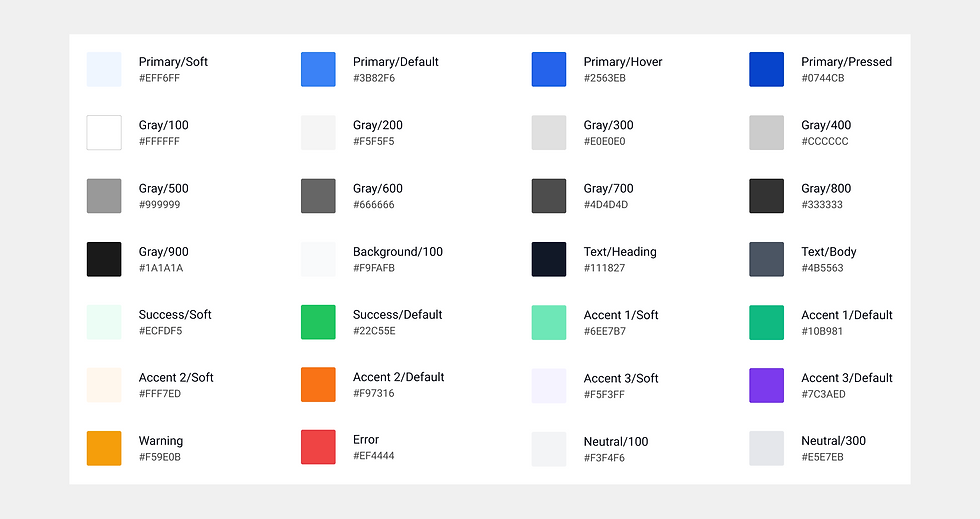Screen dimensions: 980x519
Task: Click the "Success/Default" label
Action: (398, 315)
